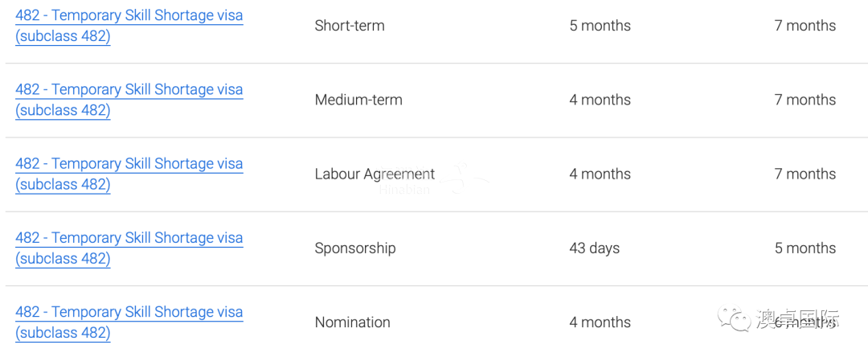Open the 482 visa link in Sponsorship row
The image size is (868, 357).
click(129, 248)
